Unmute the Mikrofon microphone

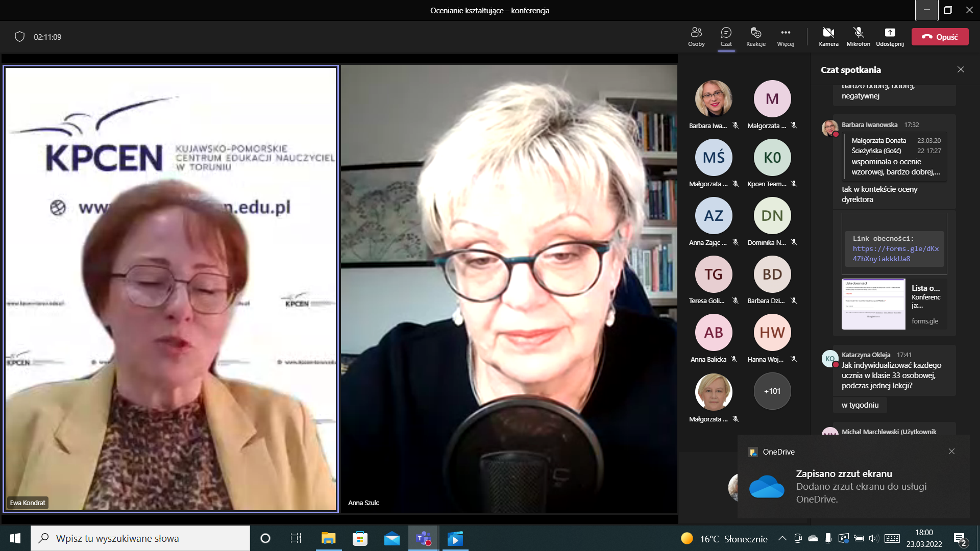pyautogui.click(x=859, y=37)
